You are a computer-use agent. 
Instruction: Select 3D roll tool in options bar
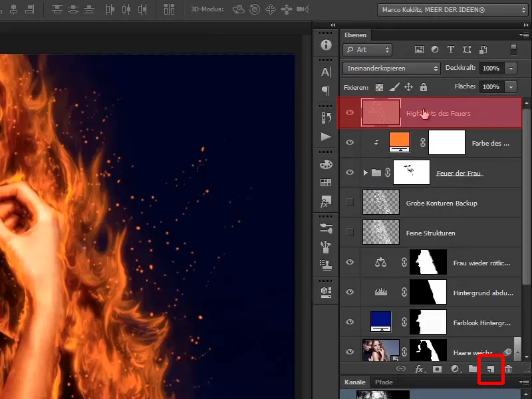click(x=255, y=9)
